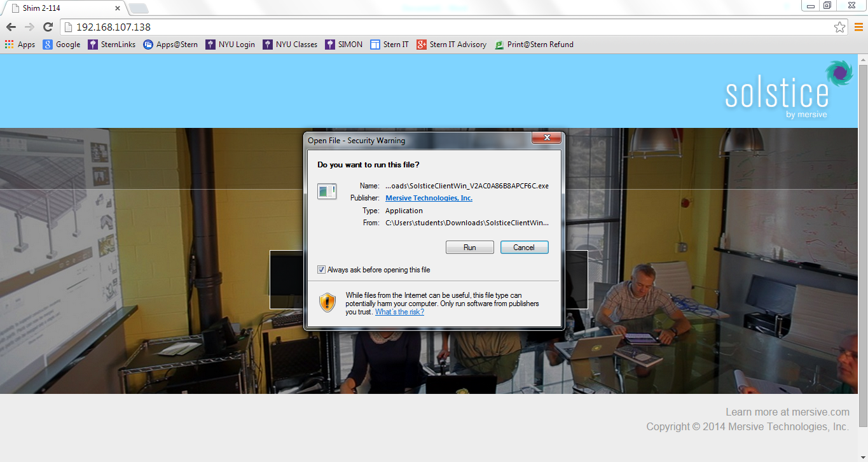Image resolution: width=868 pixels, height=462 pixels.
Task: Open the Mersive Technologies, Inc. publisher link
Action: (429, 198)
